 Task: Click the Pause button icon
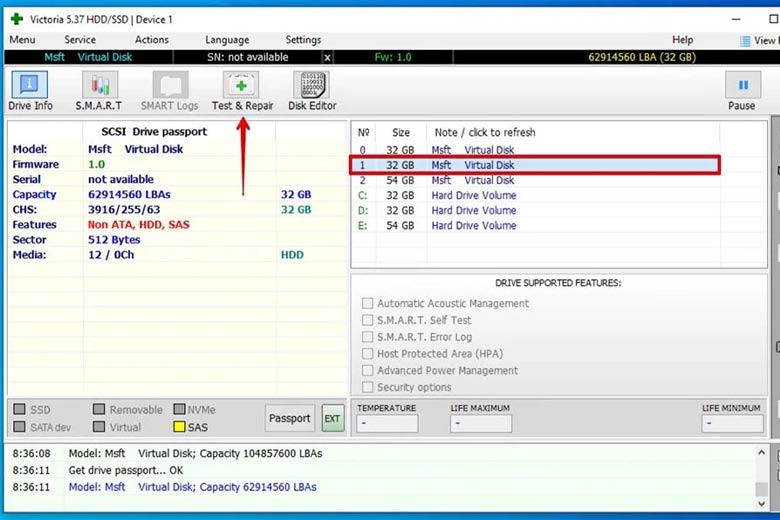(x=743, y=85)
